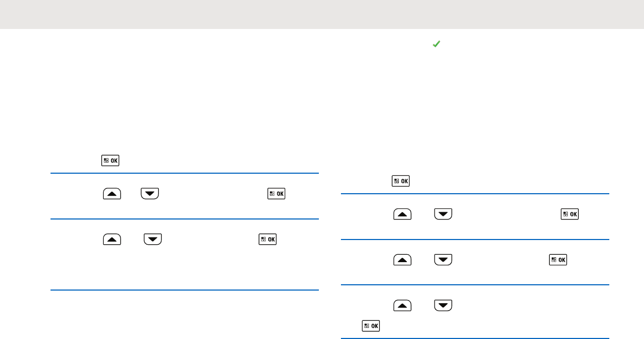Click the down arrow key in right column's second step

pyautogui.click(x=444, y=215)
